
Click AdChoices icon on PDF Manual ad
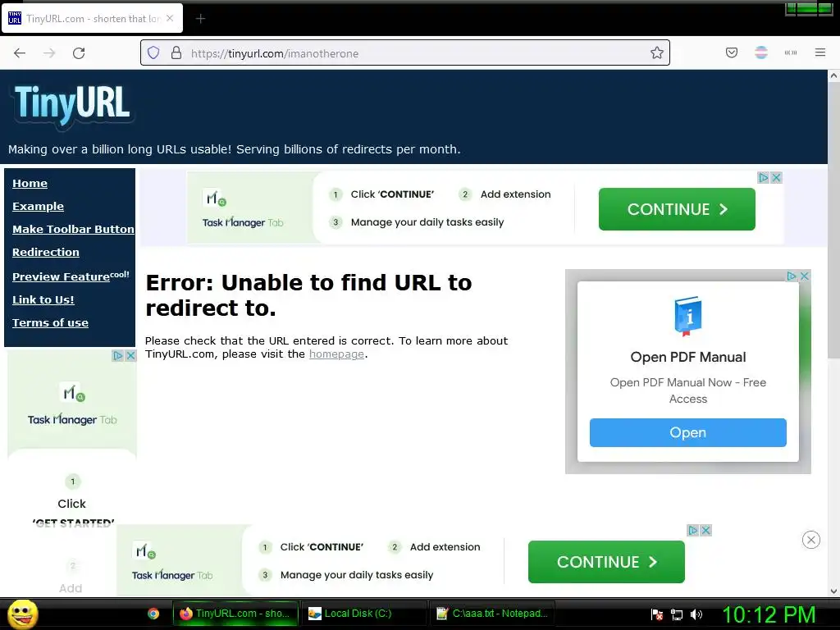click(x=792, y=276)
